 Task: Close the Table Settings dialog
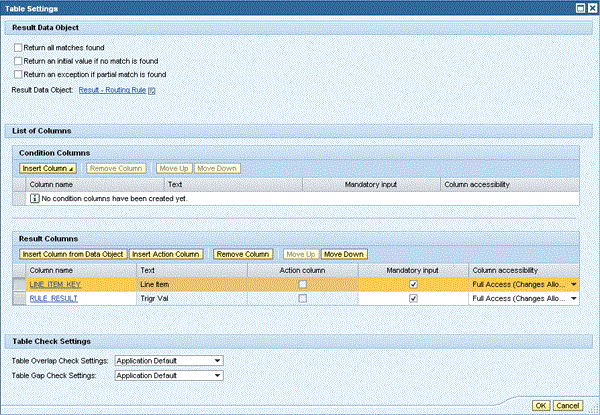590,8
